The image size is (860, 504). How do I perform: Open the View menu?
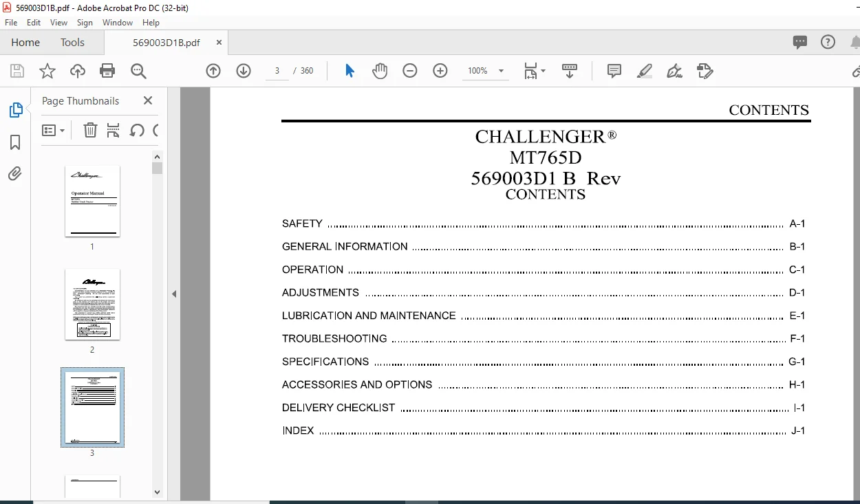(x=59, y=23)
